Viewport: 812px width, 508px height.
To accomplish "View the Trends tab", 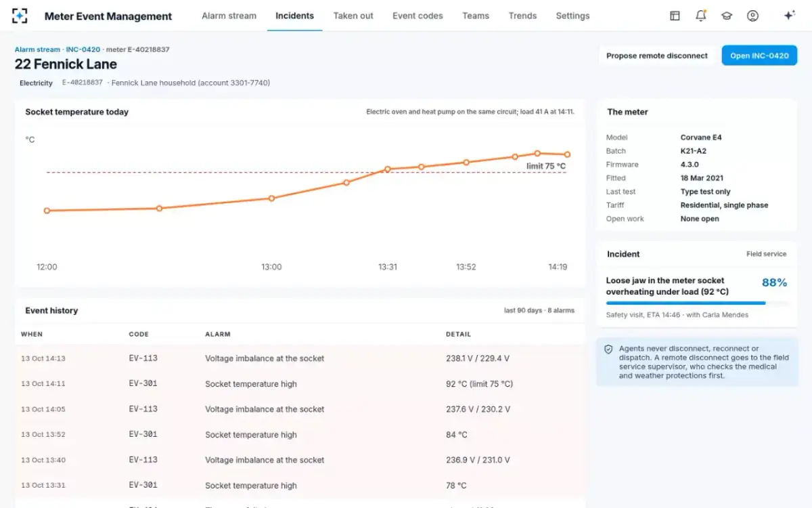I will pos(522,16).
